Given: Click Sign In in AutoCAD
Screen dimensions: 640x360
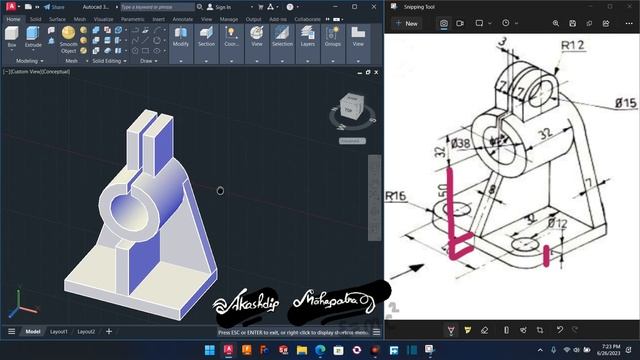Looking at the screenshot, I should 219,7.
